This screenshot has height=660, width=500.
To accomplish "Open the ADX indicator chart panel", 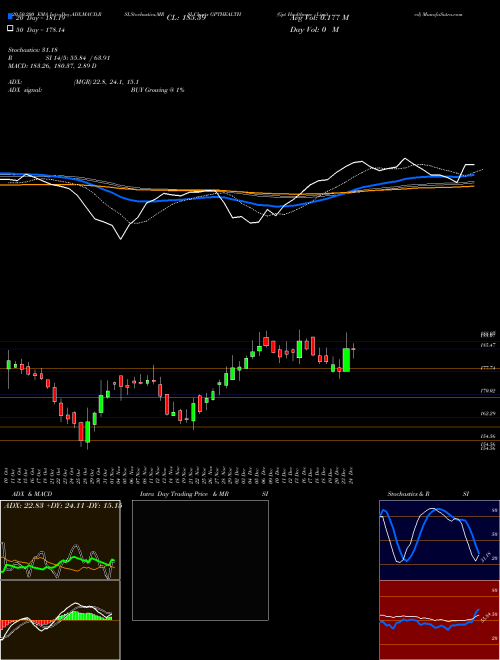I will [60, 540].
